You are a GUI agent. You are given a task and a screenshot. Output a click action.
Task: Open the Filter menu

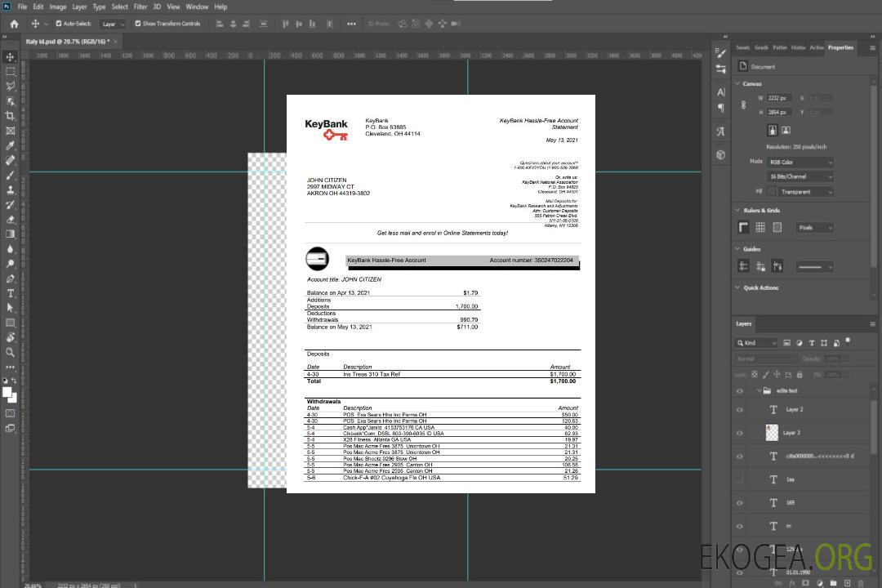point(140,7)
